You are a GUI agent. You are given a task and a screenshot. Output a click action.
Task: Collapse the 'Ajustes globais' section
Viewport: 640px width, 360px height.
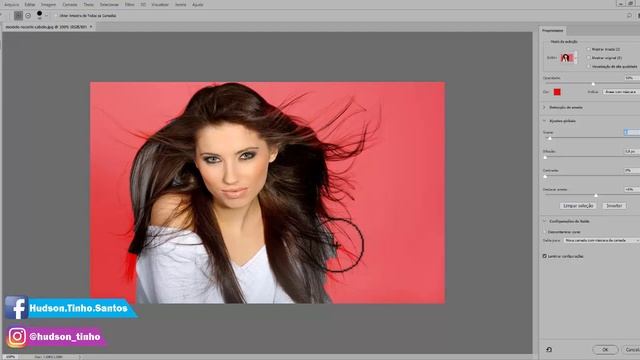544,121
